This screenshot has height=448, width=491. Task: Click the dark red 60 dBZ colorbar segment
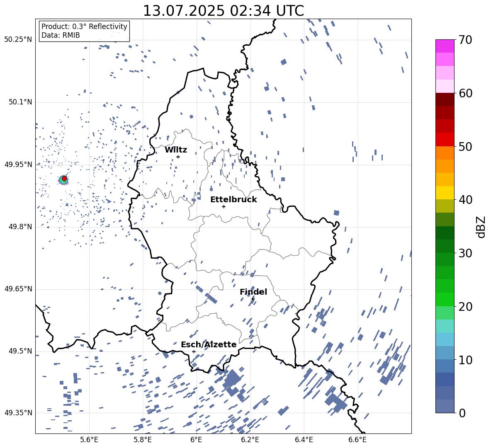[445, 99]
